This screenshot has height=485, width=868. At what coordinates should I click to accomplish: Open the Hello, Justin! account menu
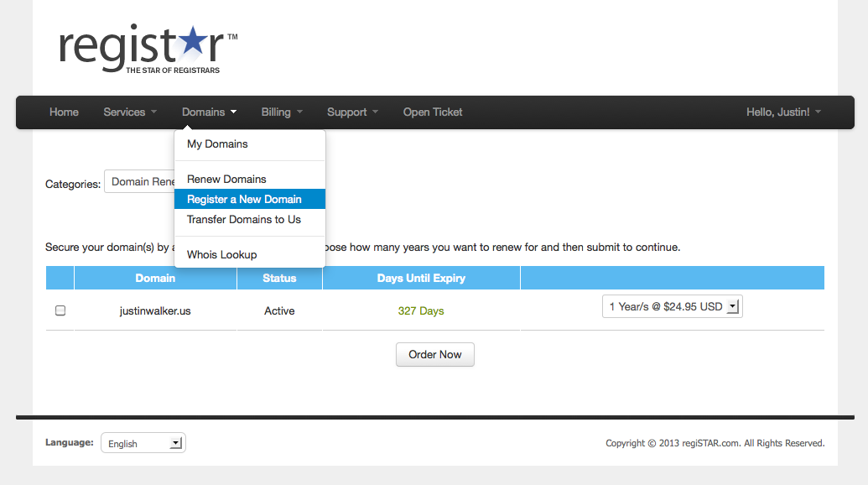point(783,112)
